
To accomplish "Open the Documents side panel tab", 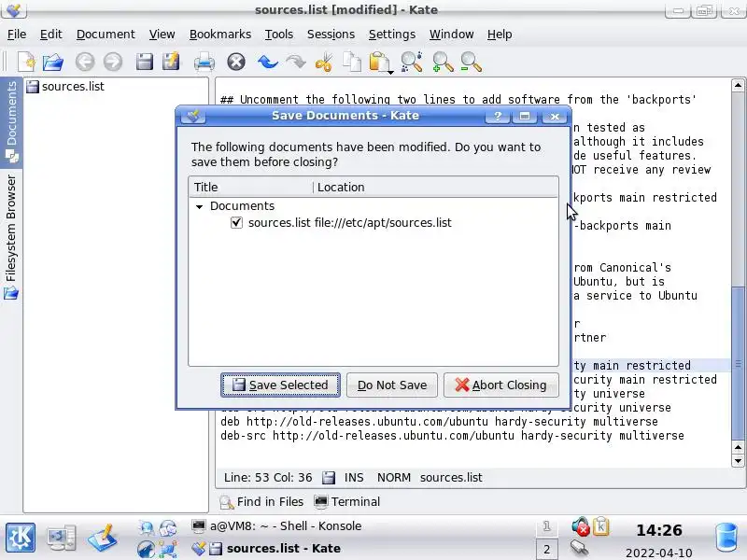I will coord(11,122).
